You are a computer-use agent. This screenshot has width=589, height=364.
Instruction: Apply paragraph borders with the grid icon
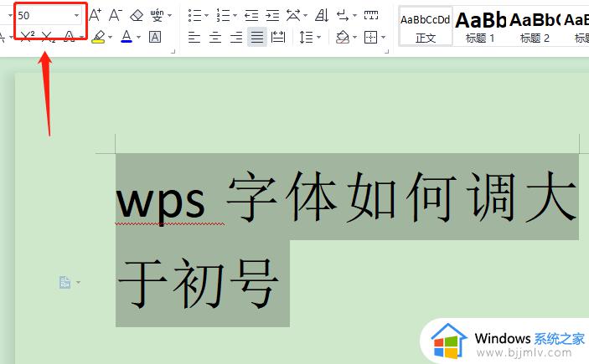point(371,37)
